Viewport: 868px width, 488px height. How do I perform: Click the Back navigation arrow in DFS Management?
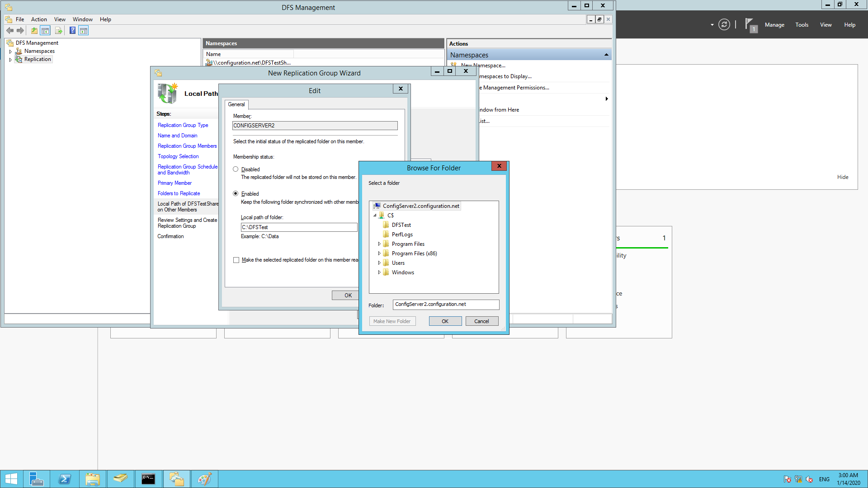10,30
